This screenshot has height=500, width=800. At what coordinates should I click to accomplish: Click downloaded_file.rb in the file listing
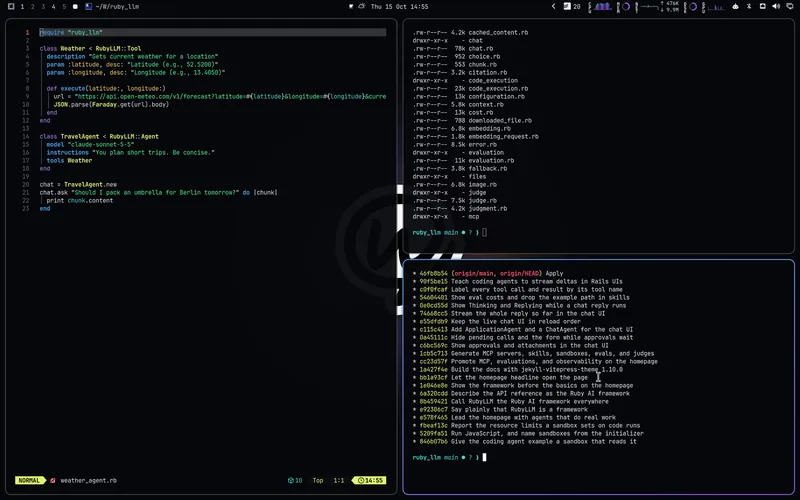(x=500, y=120)
